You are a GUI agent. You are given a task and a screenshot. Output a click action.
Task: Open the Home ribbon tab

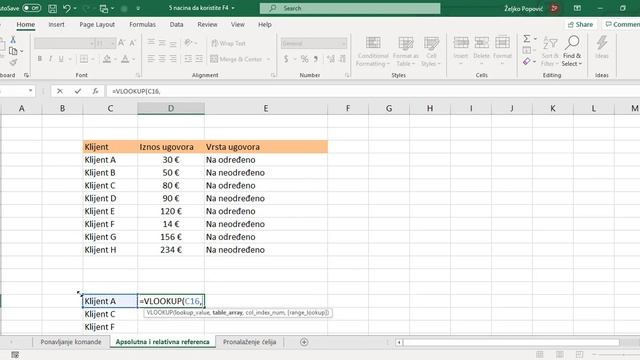point(25,24)
